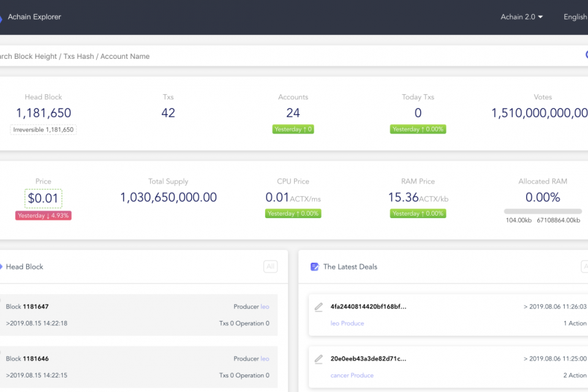
Task: Select Block 1181647 entry
Action: point(139,315)
